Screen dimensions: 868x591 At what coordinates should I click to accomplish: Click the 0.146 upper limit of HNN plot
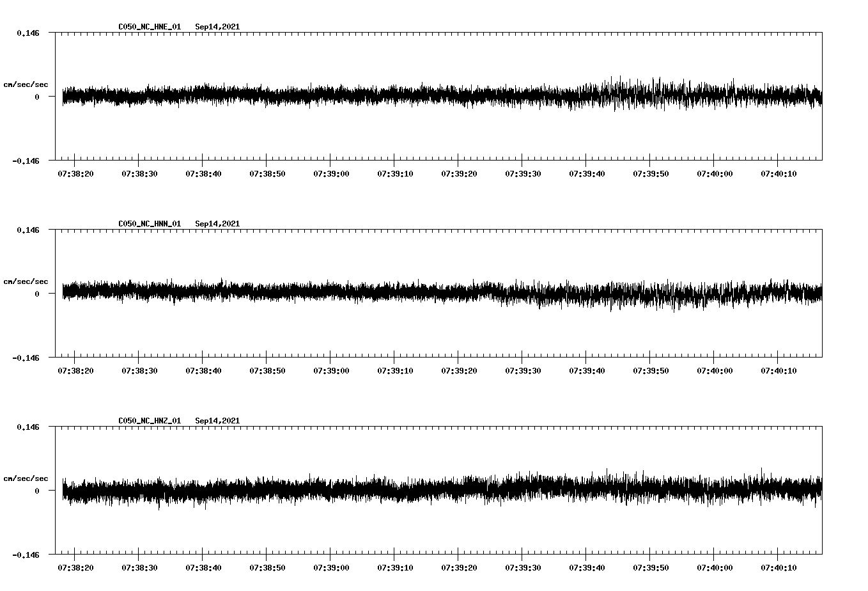(28, 230)
